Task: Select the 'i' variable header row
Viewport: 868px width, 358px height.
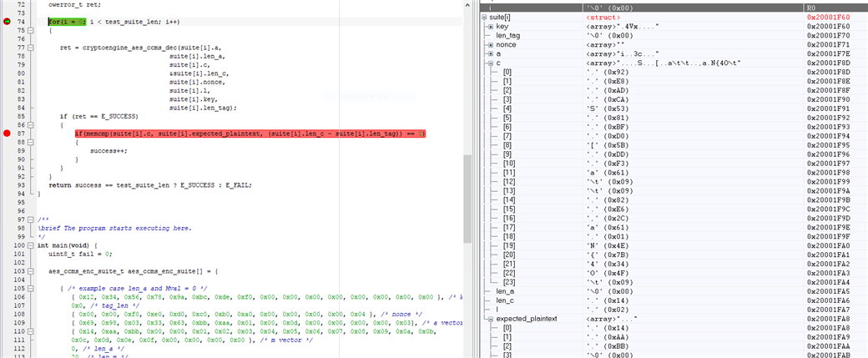Action: coord(674,8)
